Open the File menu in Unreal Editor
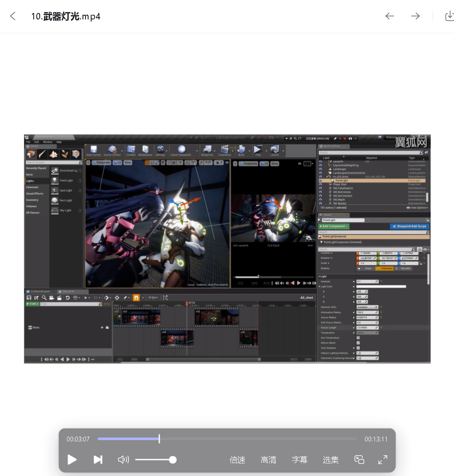Viewport: 454px width, 476px height. 28,142
